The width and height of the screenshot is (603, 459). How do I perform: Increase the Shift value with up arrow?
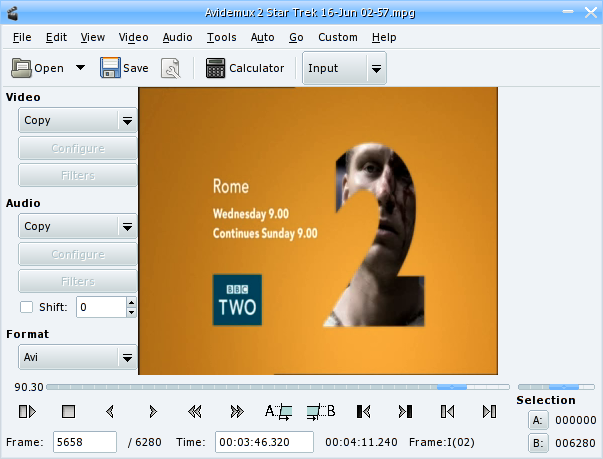[132, 302]
